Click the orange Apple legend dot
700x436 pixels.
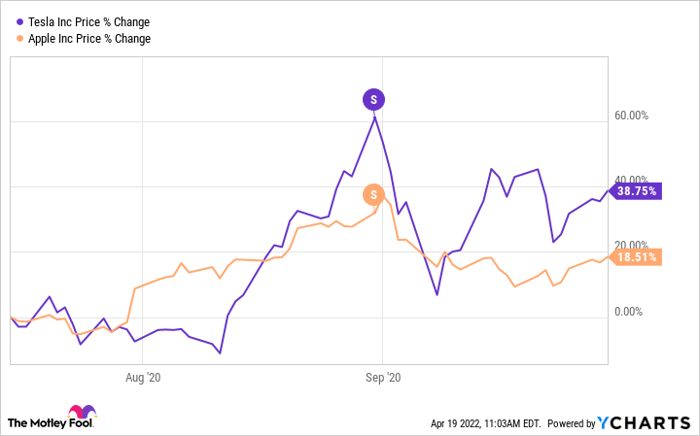22,39
